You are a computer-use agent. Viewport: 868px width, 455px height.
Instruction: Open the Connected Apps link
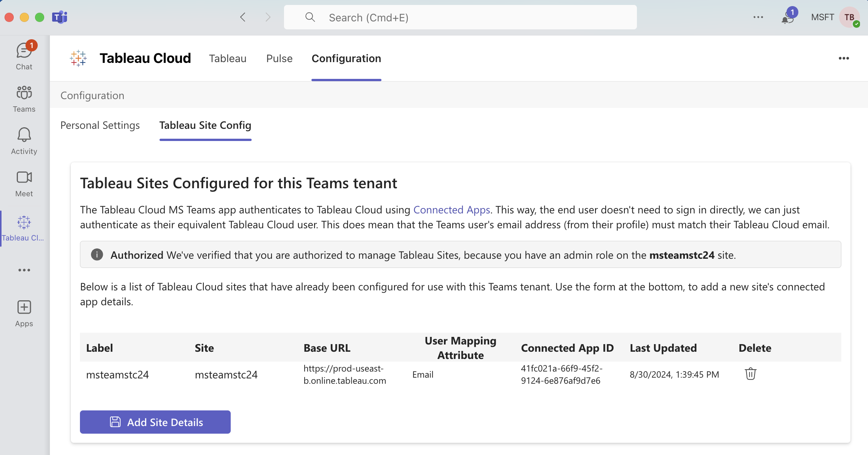(452, 210)
